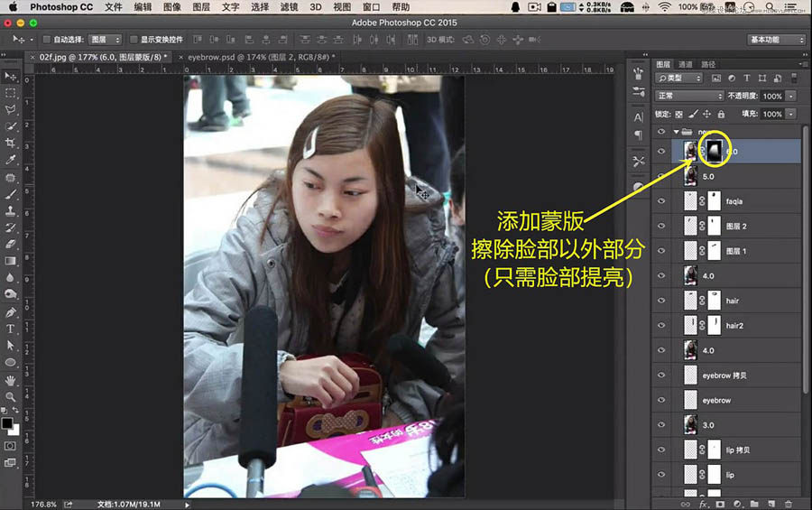Select the Dodge tool
Viewport: 812px width, 510px height.
[x=10, y=294]
